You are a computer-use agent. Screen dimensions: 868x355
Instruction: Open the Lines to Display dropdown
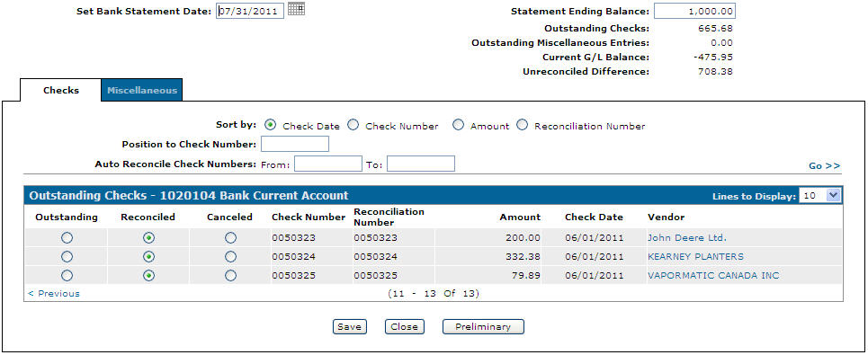click(819, 195)
